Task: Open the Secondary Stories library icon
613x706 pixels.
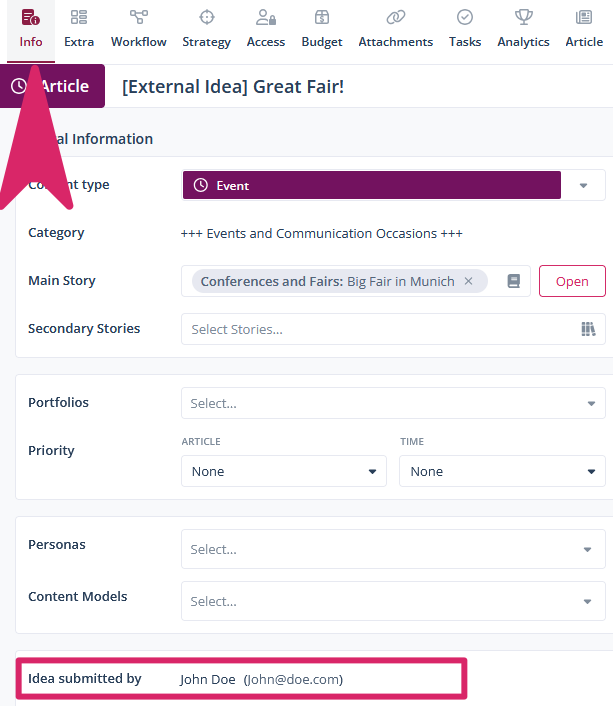Action: pyautogui.click(x=588, y=329)
